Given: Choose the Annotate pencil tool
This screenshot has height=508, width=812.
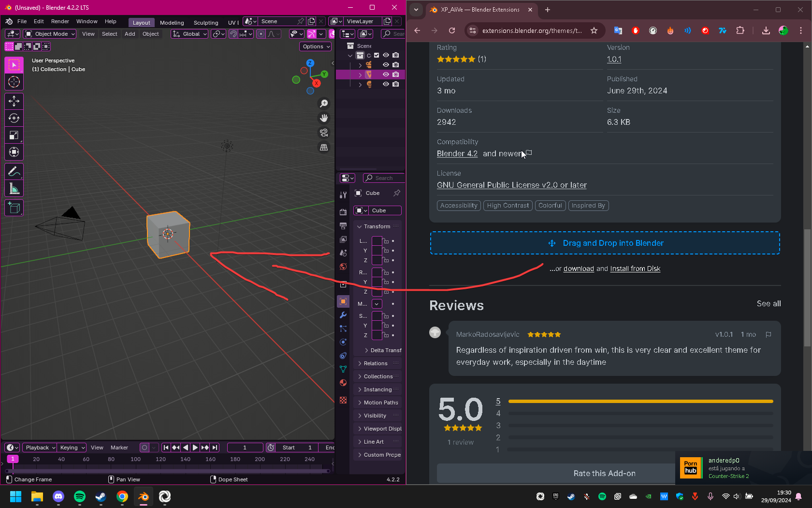Looking at the screenshot, I should click(x=14, y=171).
